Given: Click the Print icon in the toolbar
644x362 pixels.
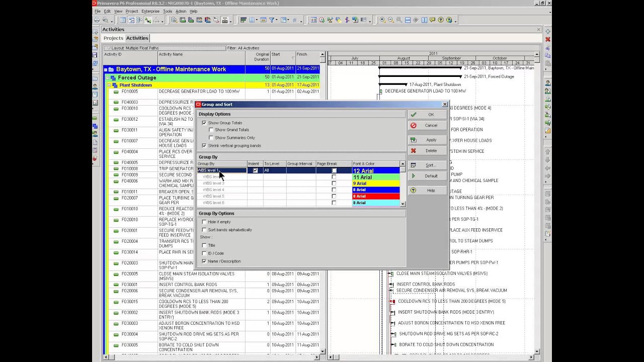Looking at the screenshot, I should point(97,20).
